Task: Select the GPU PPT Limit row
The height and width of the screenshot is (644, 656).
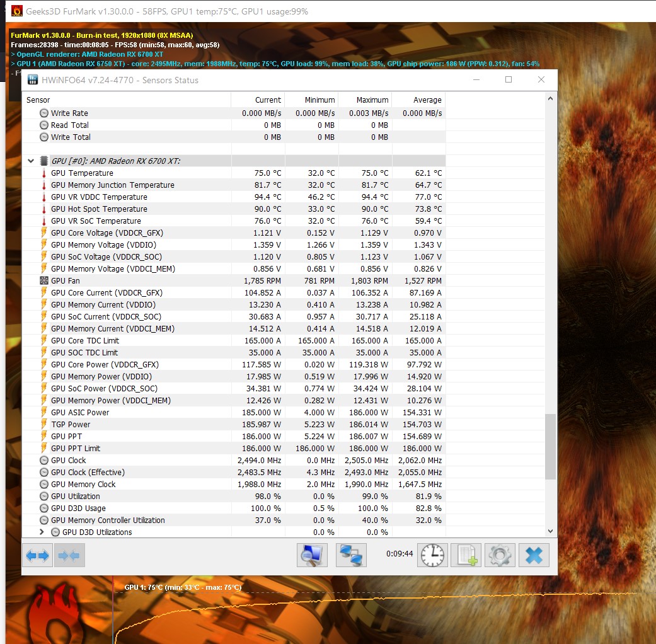Action: tap(234, 448)
